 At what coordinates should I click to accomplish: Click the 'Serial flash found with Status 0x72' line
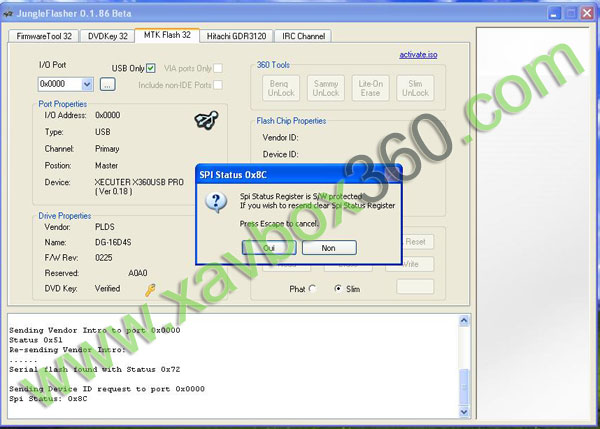(95, 370)
